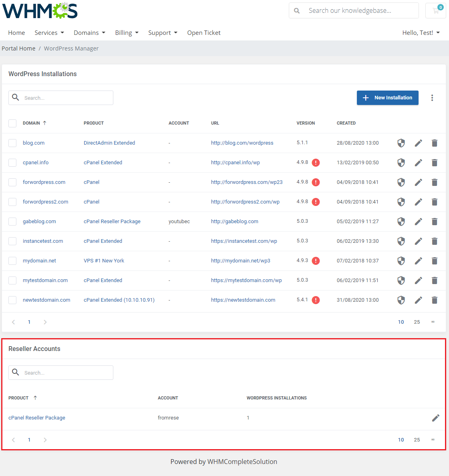Go to Home in navigation
Image resolution: width=449 pixels, height=476 pixels.
coord(16,33)
